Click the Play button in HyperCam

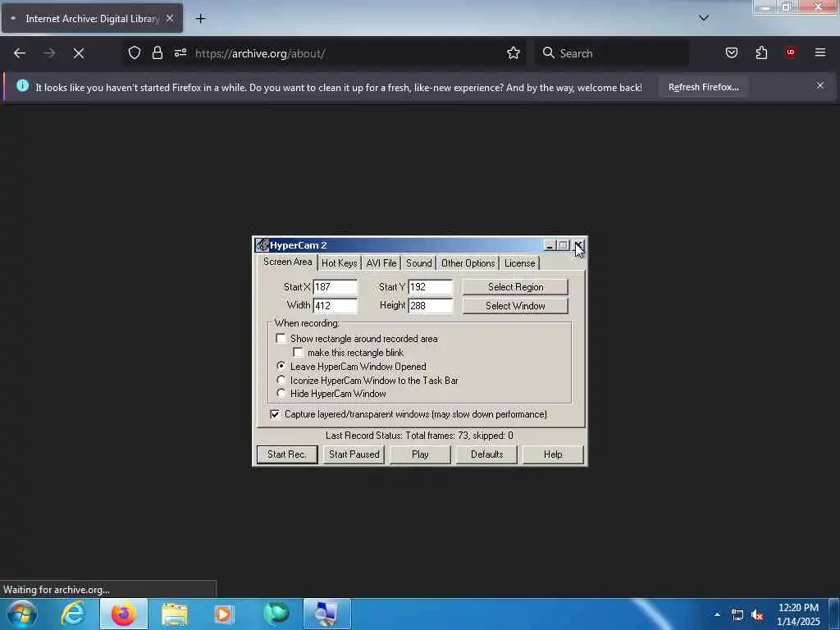coord(420,454)
